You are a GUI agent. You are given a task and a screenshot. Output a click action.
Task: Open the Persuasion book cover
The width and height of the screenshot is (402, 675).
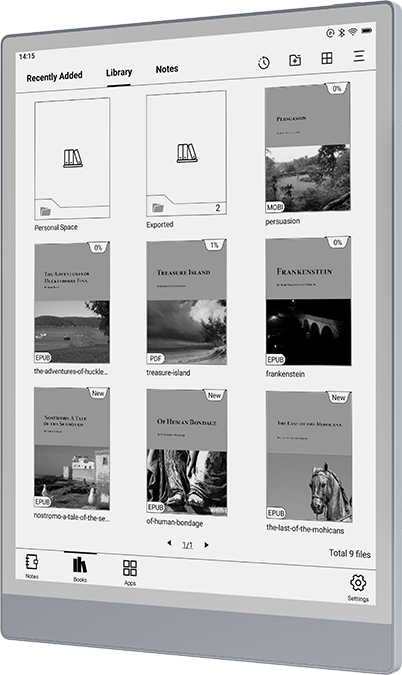(308, 147)
